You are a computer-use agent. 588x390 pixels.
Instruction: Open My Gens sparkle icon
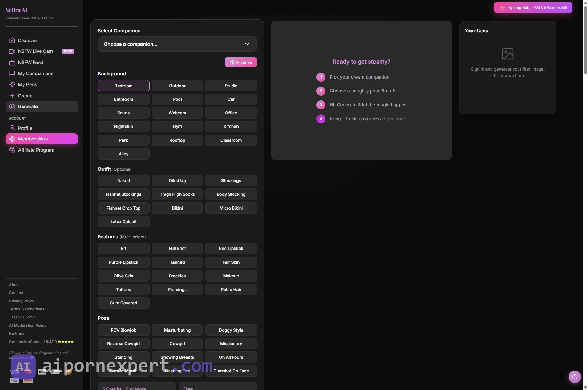(x=12, y=84)
